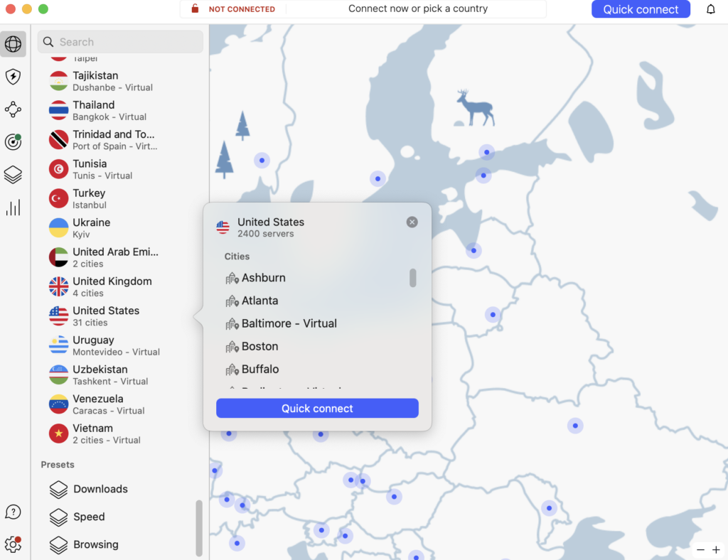Close the United States popup
The image size is (728, 560).
click(x=412, y=222)
